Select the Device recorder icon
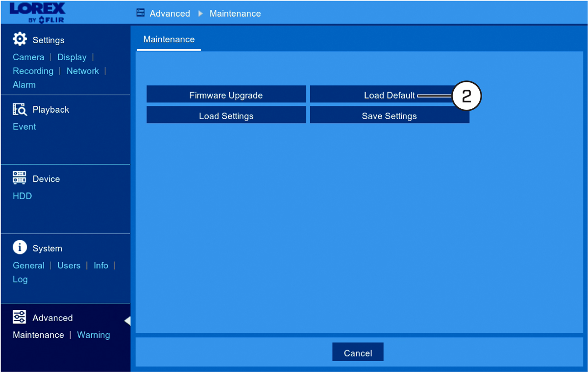Screen dimensions: 588x372 click(x=19, y=178)
